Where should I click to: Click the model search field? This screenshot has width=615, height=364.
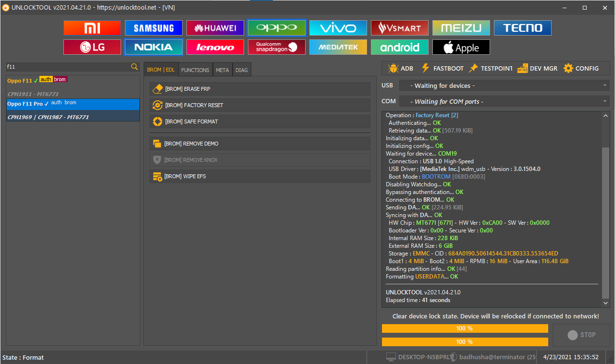[x=68, y=67]
